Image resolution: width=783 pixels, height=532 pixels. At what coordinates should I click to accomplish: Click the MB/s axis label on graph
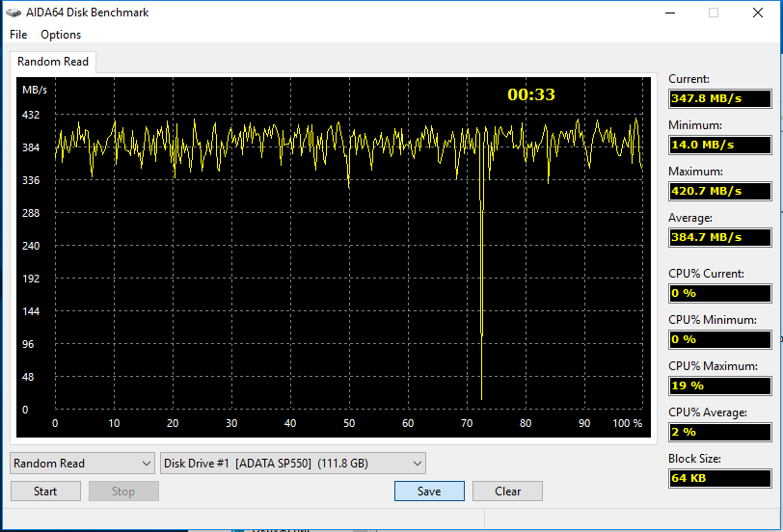35,90
